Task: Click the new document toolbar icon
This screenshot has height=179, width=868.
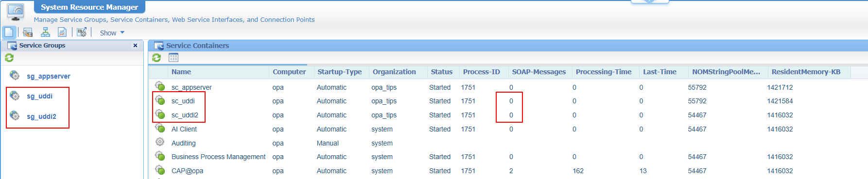Action: pos(9,33)
